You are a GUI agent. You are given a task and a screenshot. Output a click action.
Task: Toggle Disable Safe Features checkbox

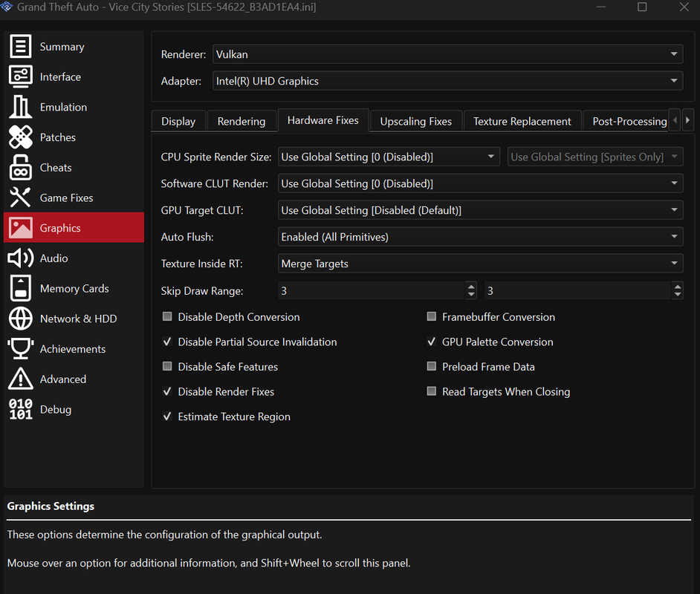point(167,367)
